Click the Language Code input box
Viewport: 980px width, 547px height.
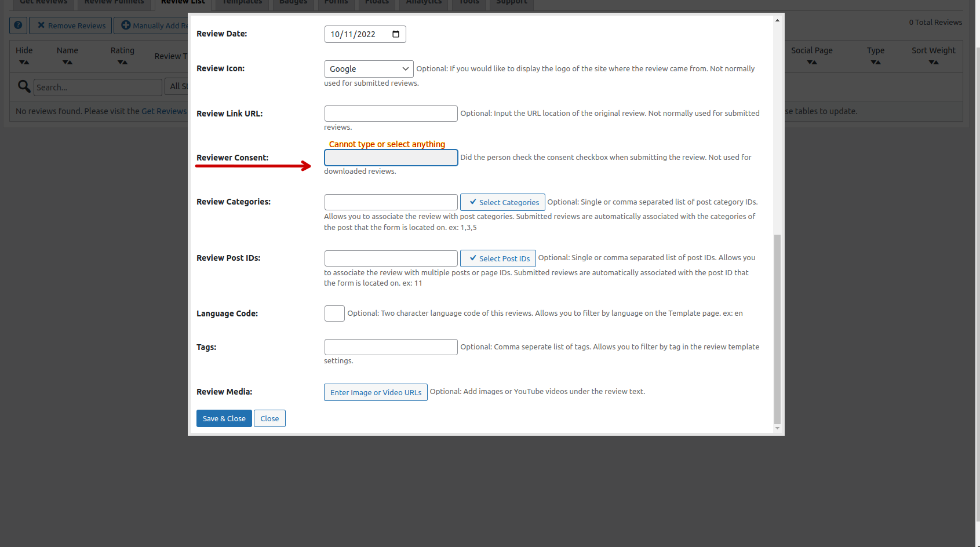click(x=334, y=313)
